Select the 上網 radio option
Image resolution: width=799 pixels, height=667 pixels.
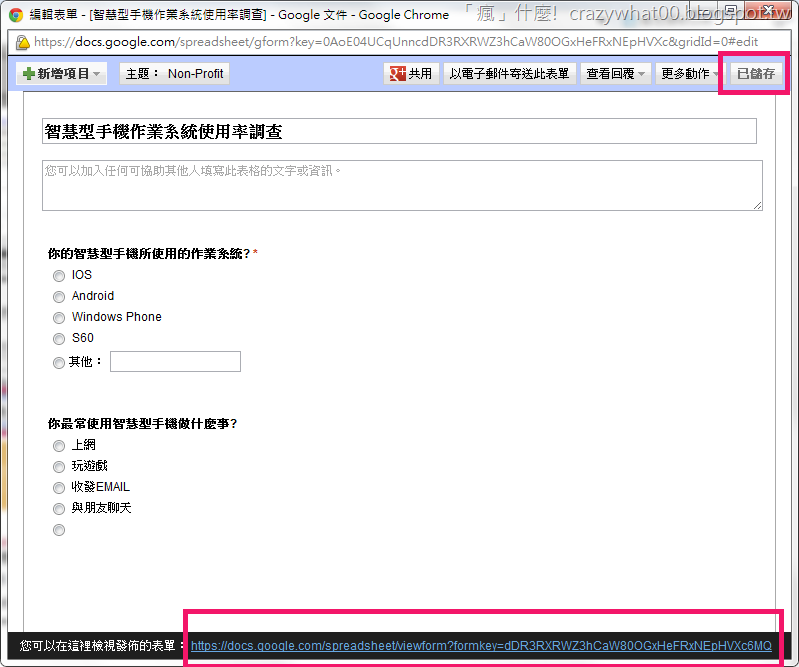(59, 446)
